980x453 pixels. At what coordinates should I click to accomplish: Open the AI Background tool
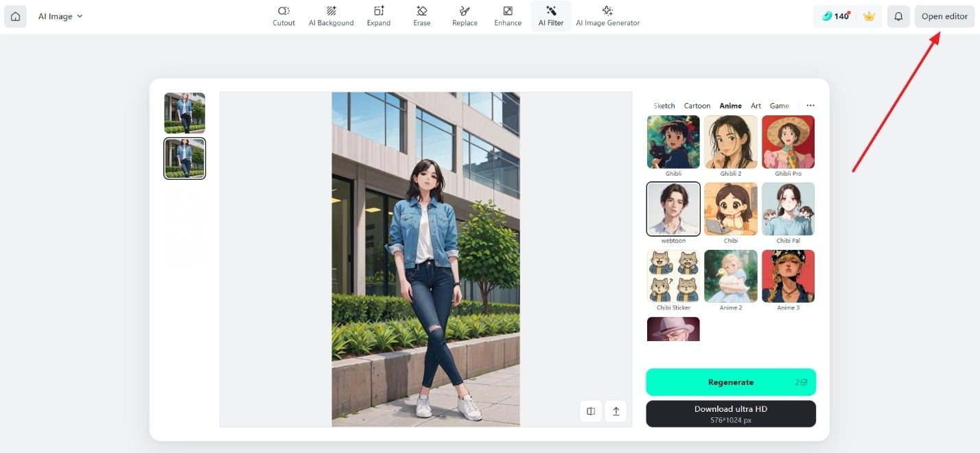pos(331,16)
